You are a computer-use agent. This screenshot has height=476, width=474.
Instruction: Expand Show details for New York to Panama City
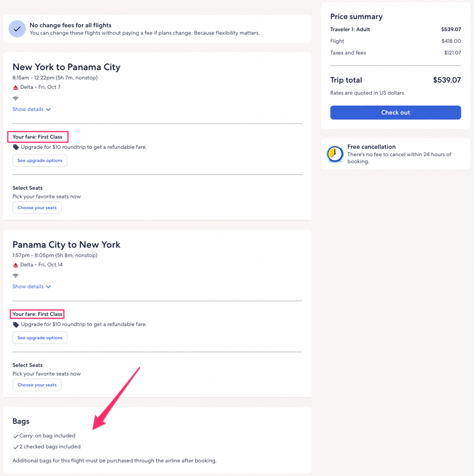32,109
